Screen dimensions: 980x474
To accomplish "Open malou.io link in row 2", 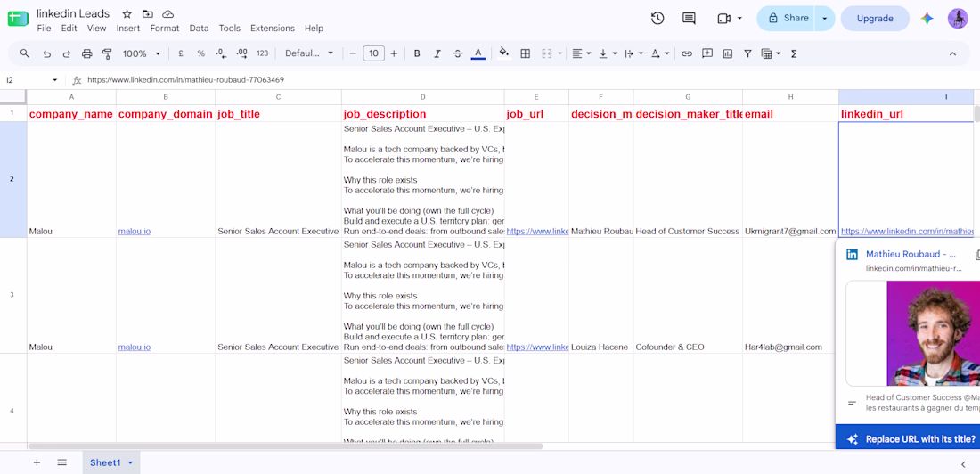I will 135,232.
